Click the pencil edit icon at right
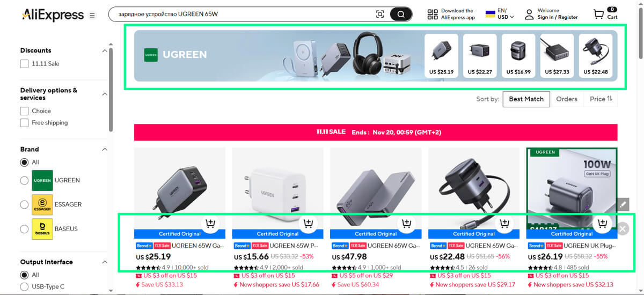 [x=623, y=204]
